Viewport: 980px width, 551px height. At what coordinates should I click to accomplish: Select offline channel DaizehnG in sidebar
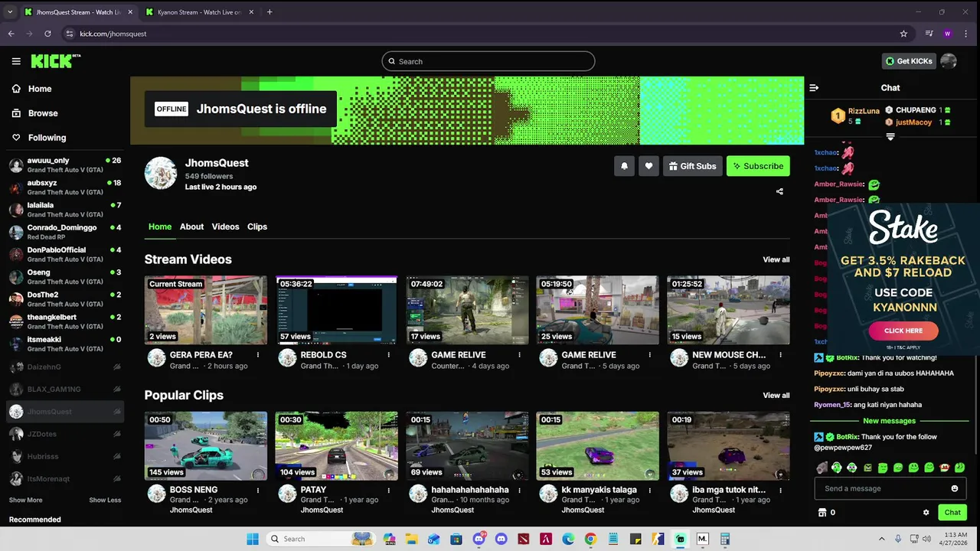tap(65, 367)
